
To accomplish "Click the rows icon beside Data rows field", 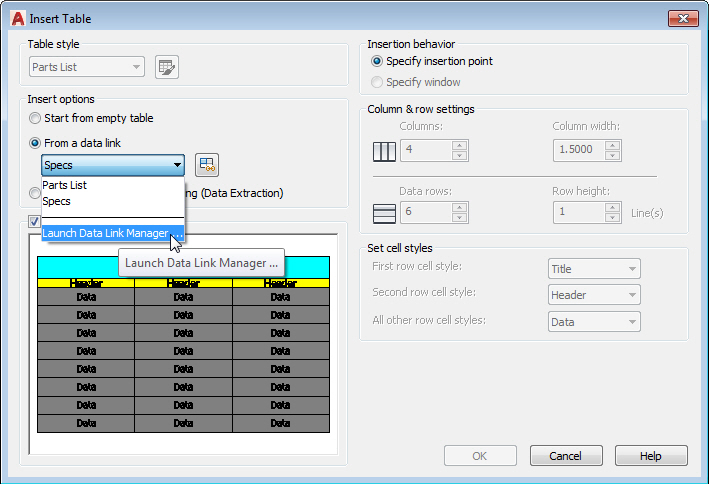I will pos(384,213).
